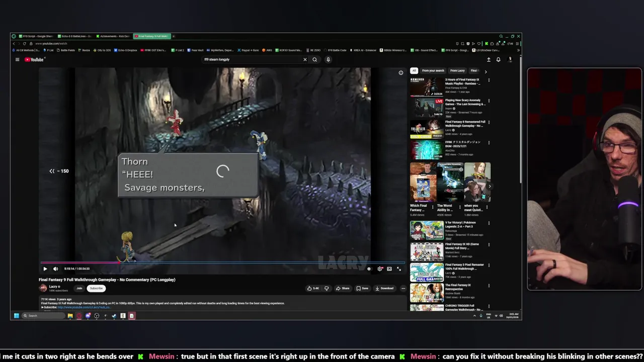Switch to the Achievements browser tab
Image resolution: width=644 pixels, height=362 pixels.
pos(114,36)
